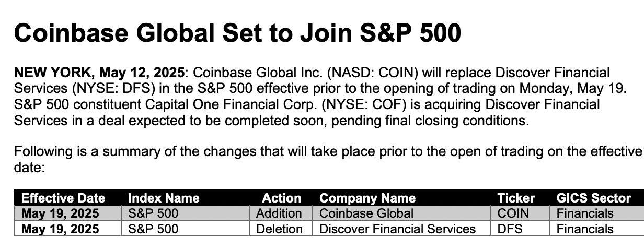Click the 'GICS Sector' column header

click(594, 198)
